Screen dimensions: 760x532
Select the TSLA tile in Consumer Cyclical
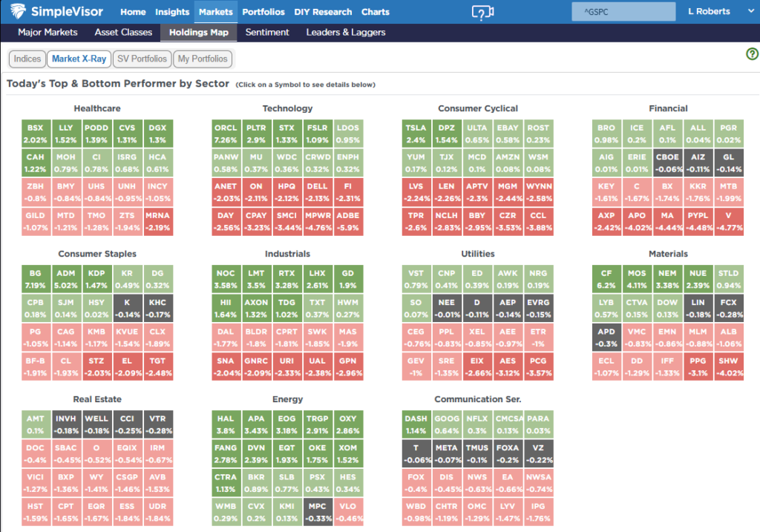[x=416, y=134]
